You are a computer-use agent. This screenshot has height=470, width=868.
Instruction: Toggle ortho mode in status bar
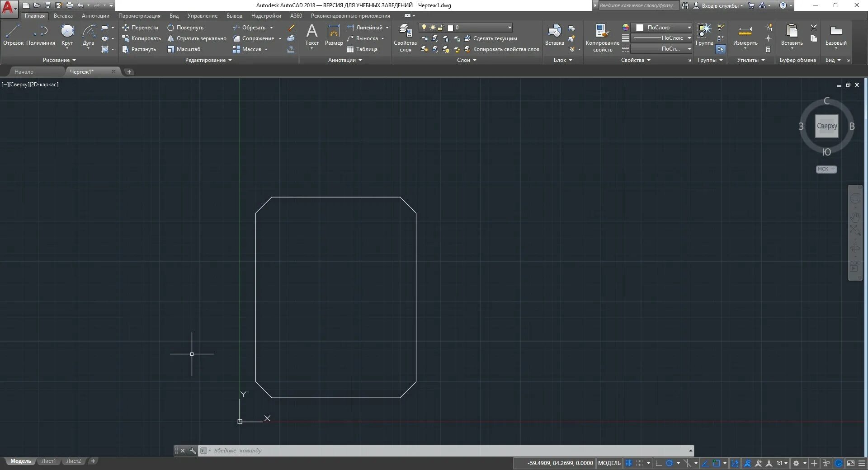coord(659,463)
